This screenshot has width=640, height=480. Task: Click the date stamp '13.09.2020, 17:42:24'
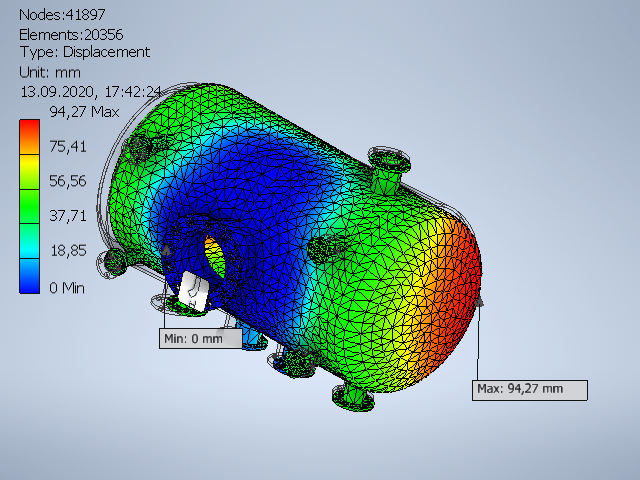[x=91, y=92]
